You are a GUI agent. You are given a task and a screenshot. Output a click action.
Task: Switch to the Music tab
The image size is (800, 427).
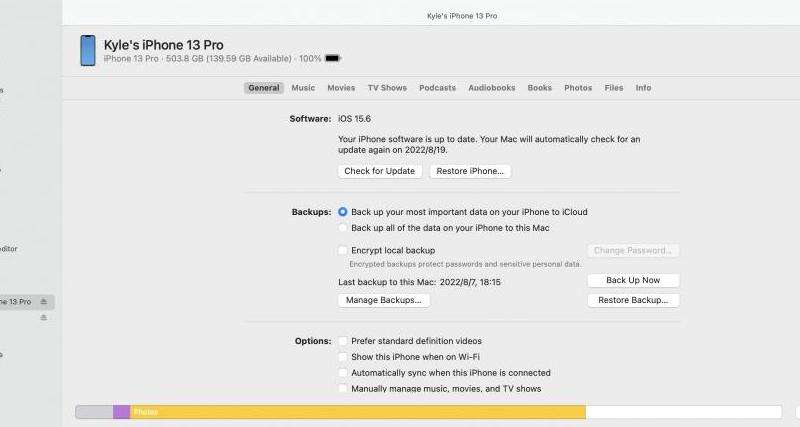pyautogui.click(x=303, y=88)
